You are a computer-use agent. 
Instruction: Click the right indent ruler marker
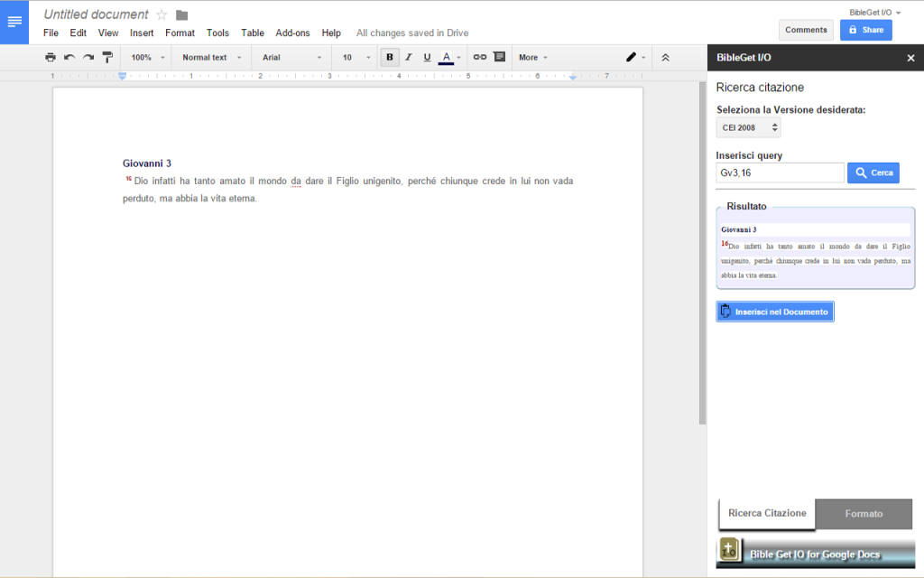pos(573,77)
